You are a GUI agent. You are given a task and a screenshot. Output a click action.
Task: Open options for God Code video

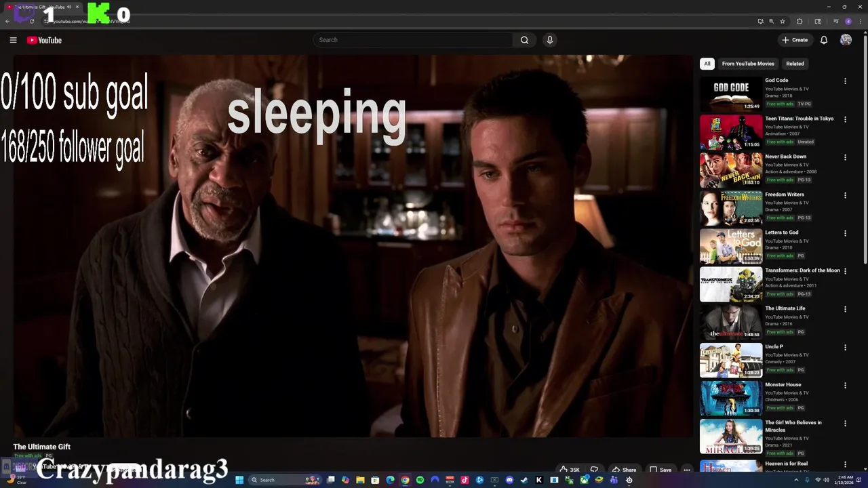845,81
